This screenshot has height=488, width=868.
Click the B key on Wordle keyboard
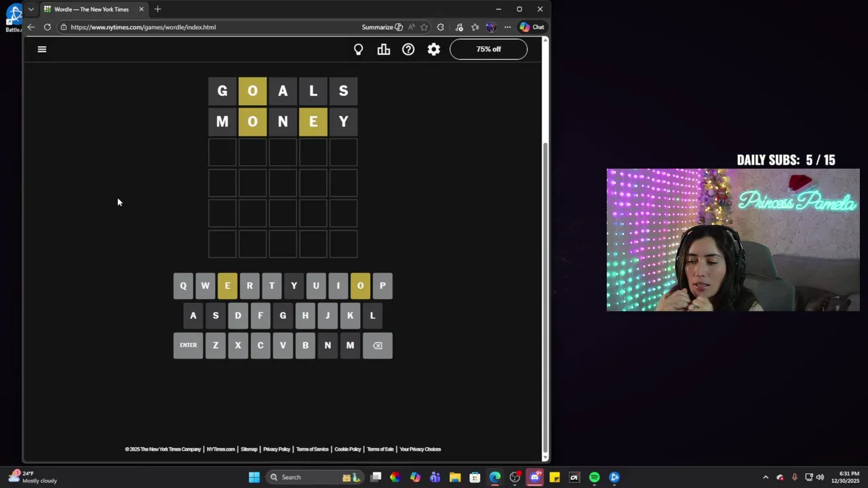click(x=305, y=346)
